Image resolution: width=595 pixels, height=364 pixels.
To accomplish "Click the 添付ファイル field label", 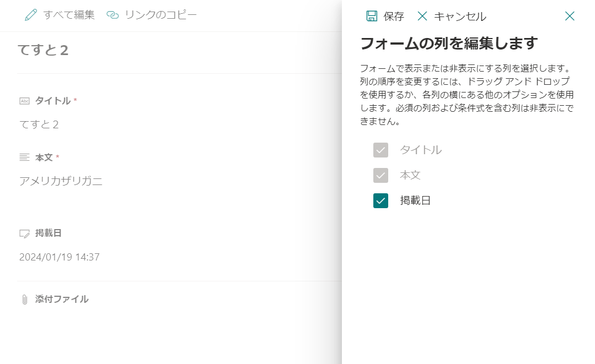I will pos(62,299).
